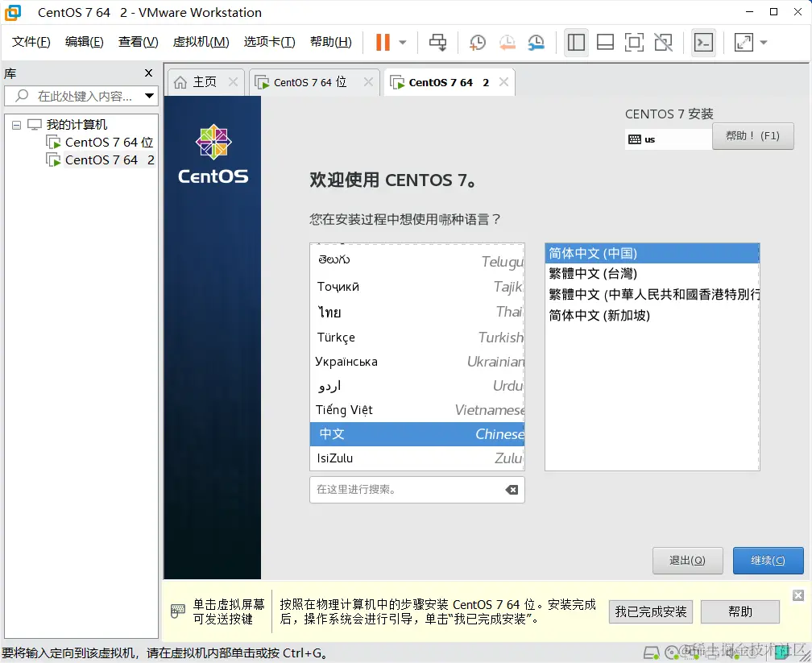This screenshot has height=663, width=812.
Task: Open the fullscreen button dropdown arrow
Action: click(763, 42)
